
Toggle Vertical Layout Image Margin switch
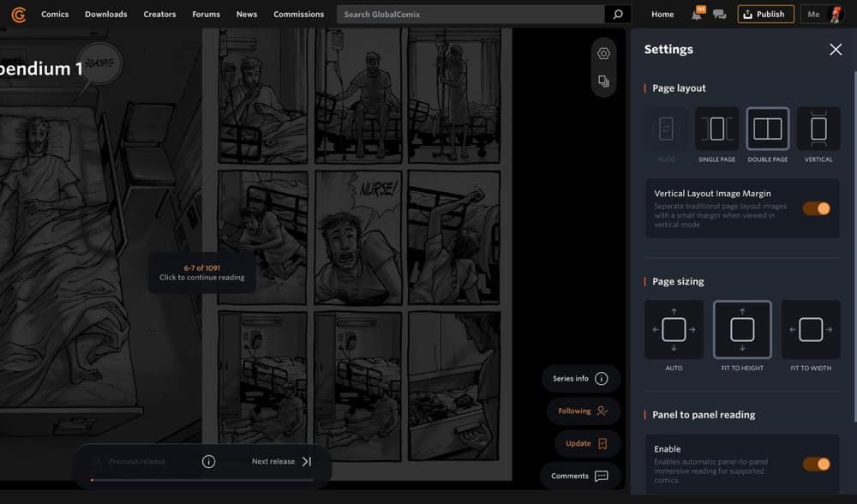(817, 208)
